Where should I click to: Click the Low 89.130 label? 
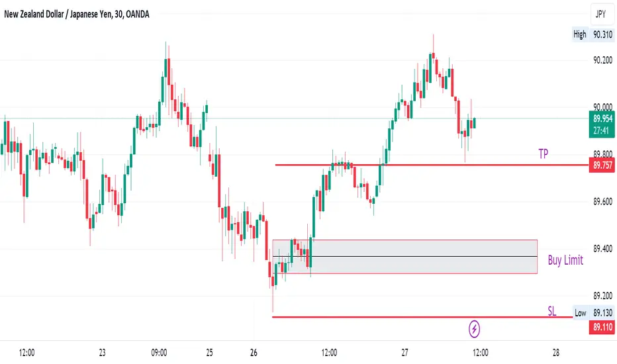click(x=593, y=313)
